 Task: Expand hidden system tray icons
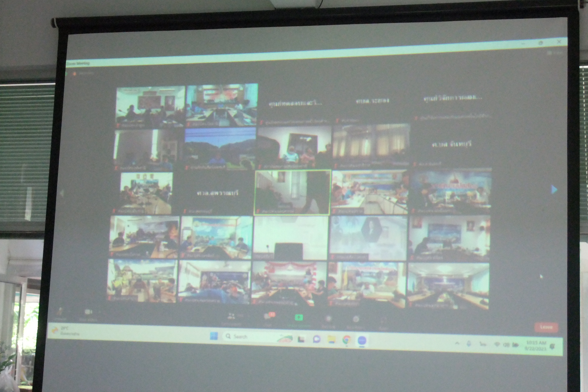pos(457,343)
